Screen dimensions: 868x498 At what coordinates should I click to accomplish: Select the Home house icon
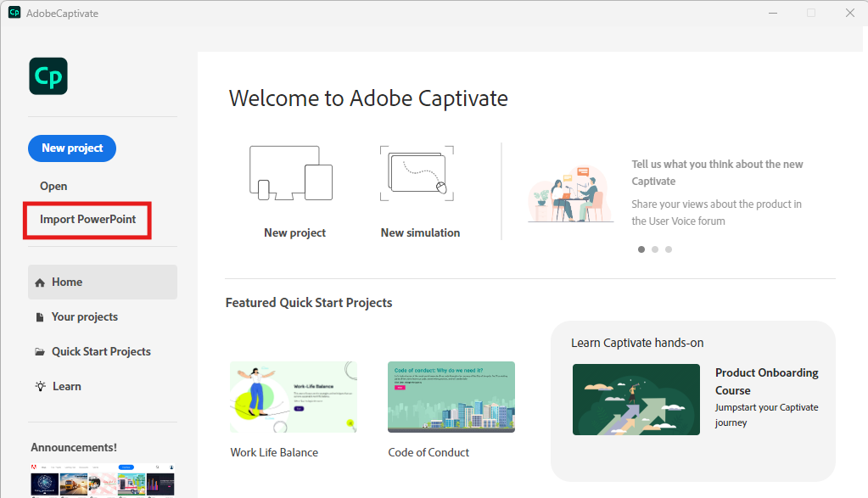39,282
